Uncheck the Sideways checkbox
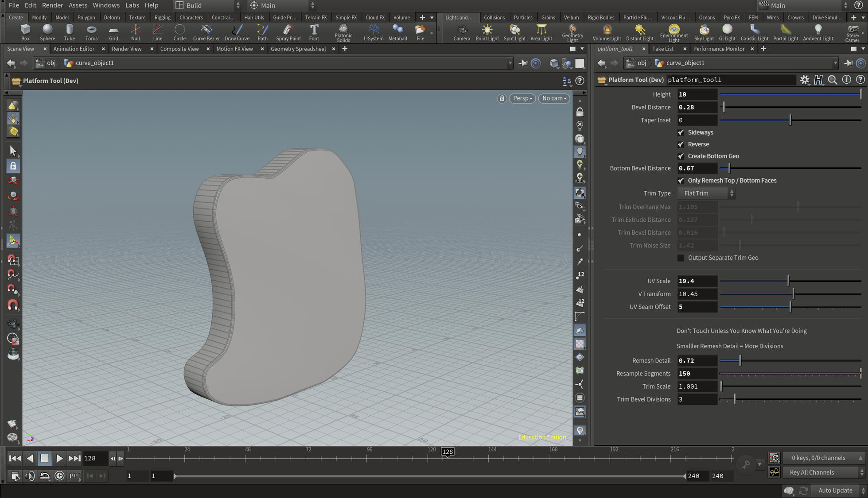This screenshot has height=498, width=868. [x=681, y=132]
